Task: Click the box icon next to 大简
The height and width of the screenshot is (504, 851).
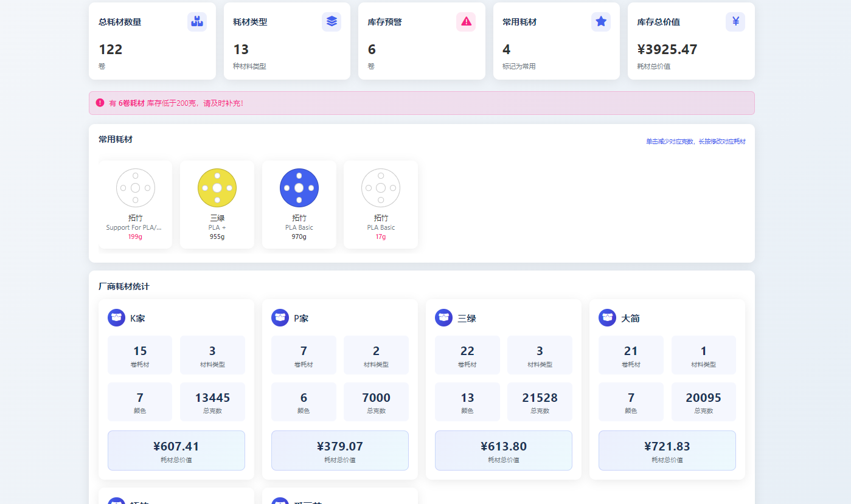Action: coord(607,317)
